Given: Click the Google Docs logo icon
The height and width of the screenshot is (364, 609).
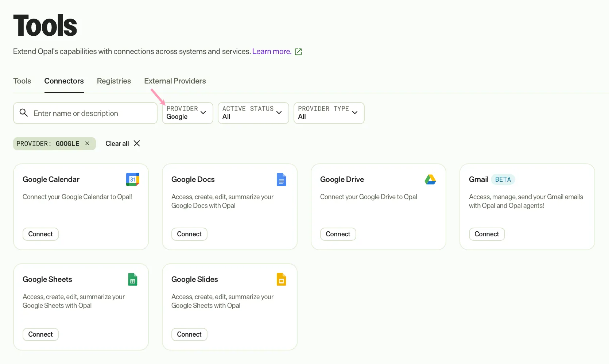Looking at the screenshot, I should tap(282, 179).
